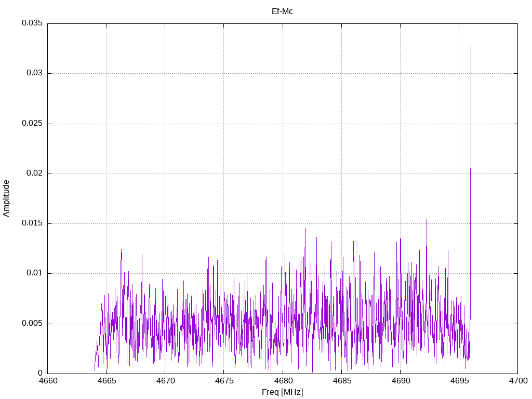Click the x-axis tick label 4675

click(x=224, y=381)
